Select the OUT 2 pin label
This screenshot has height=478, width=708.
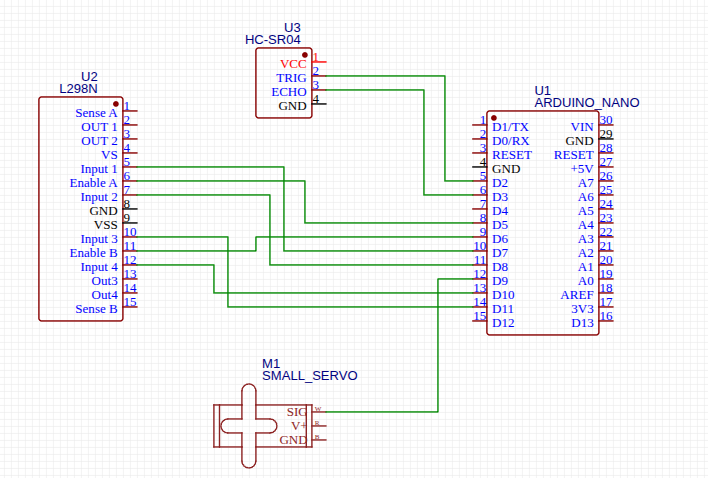[99, 141]
